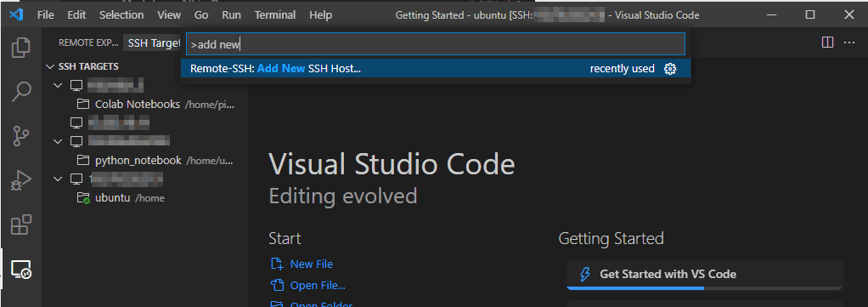Collapse host containing python_notebook folder
868x307 pixels.
[58, 141]
